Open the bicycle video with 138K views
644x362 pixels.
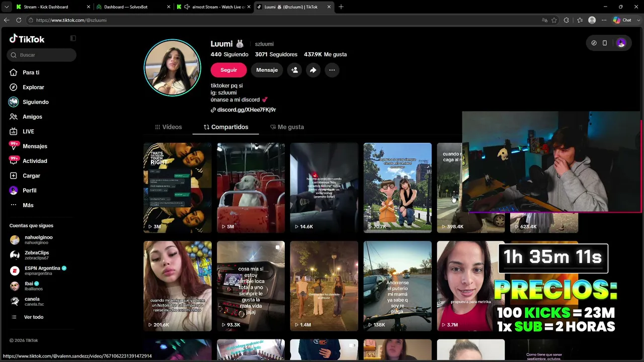397,286
